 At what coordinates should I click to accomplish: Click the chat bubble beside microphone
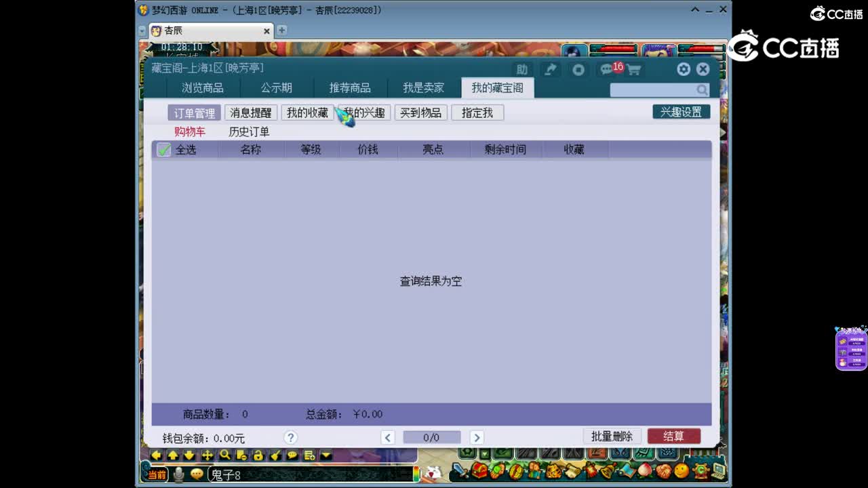[x=197, y=474]
